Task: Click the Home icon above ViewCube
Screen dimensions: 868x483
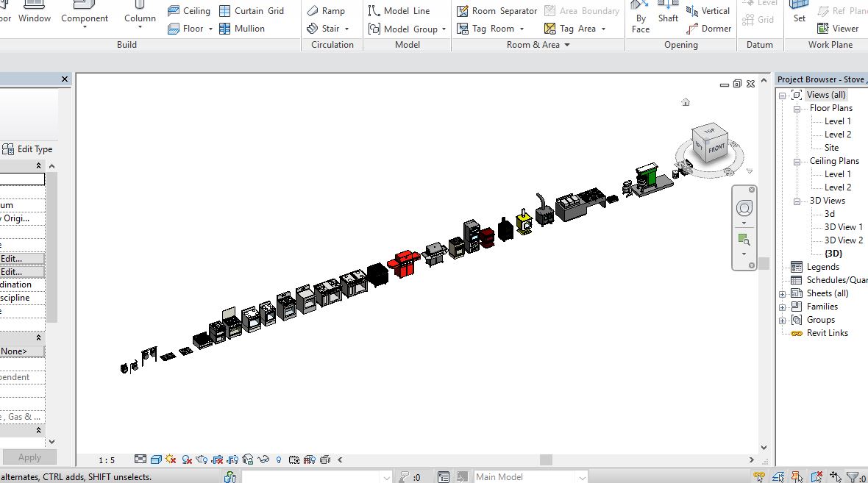Action: [686, 102]
